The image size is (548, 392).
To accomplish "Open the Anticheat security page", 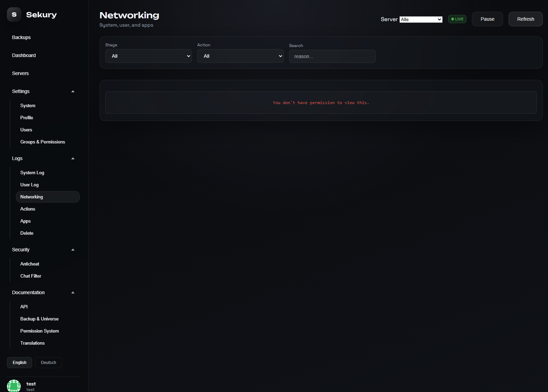I will tap(30, 264).
